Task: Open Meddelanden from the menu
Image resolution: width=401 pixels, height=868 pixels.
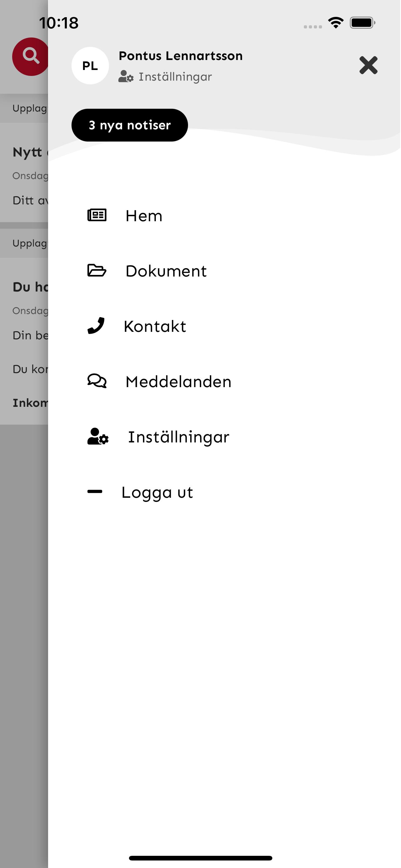Action: click(178, 382)
